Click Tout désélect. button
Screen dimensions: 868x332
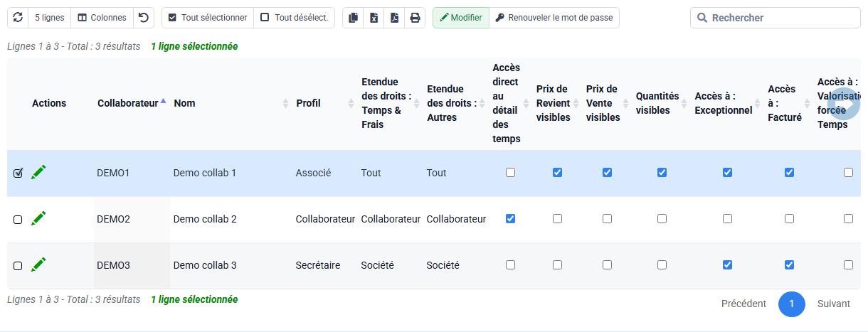[x=295, y=18]
